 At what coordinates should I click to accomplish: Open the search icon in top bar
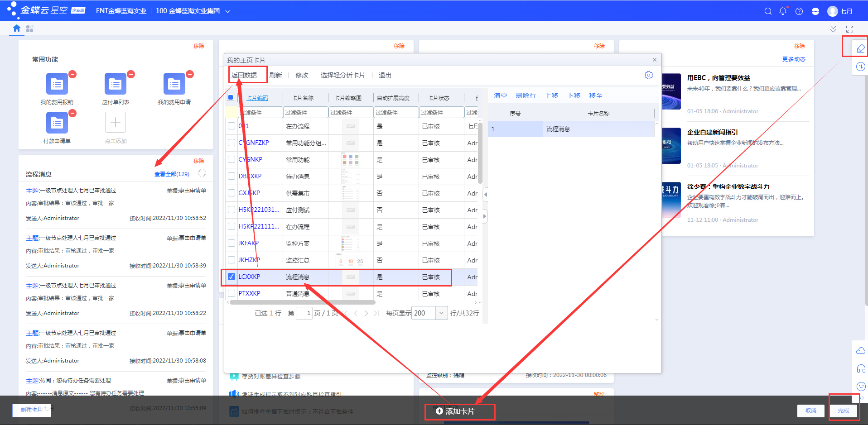pos(768,11)
